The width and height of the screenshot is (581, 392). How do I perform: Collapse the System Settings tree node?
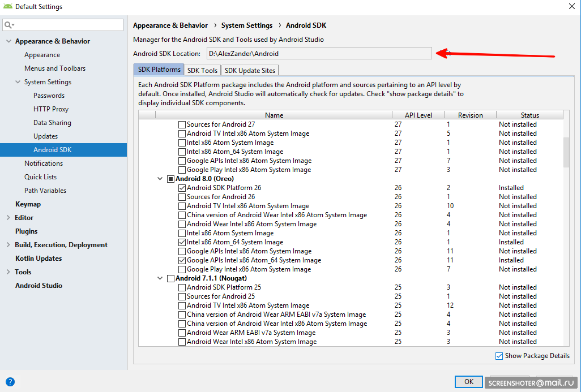[x=17, y=82]
